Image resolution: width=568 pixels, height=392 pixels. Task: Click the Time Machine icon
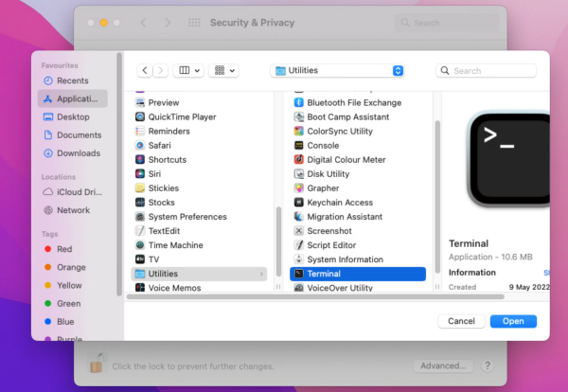140,245
